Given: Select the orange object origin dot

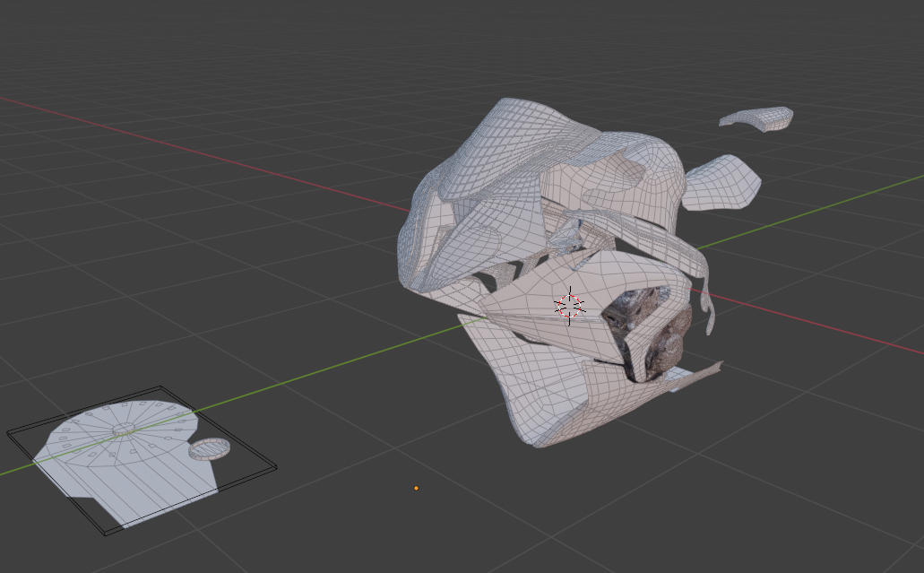Looking at the screenshot, I should click(x=416, y=488).
